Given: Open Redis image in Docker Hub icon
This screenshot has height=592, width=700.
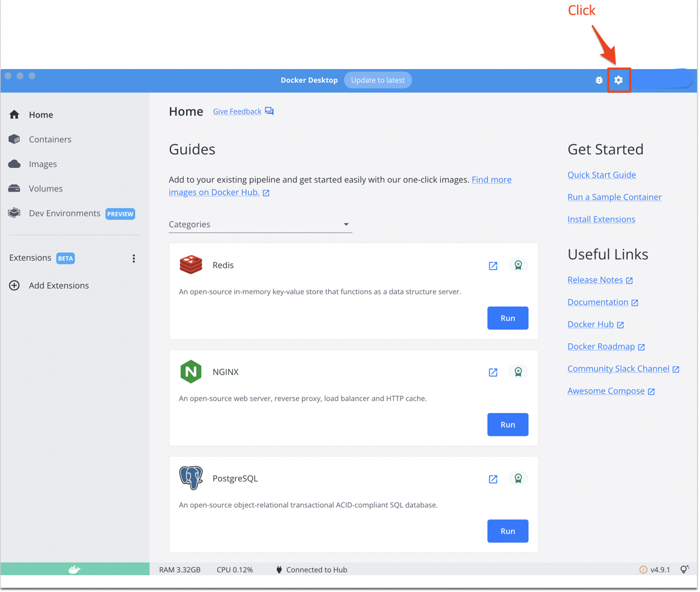Looking at the screenshot, I should tap(493, 266).
